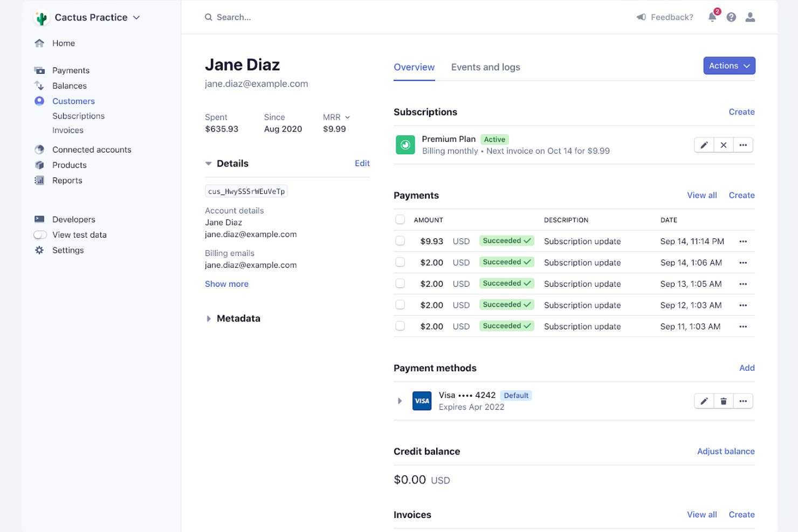
Task: Click Create link for Invoices
Action: pyautogui.click(x=742, y=515)
